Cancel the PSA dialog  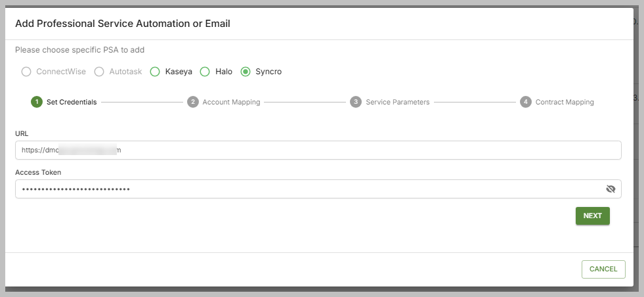click(603, 269)
